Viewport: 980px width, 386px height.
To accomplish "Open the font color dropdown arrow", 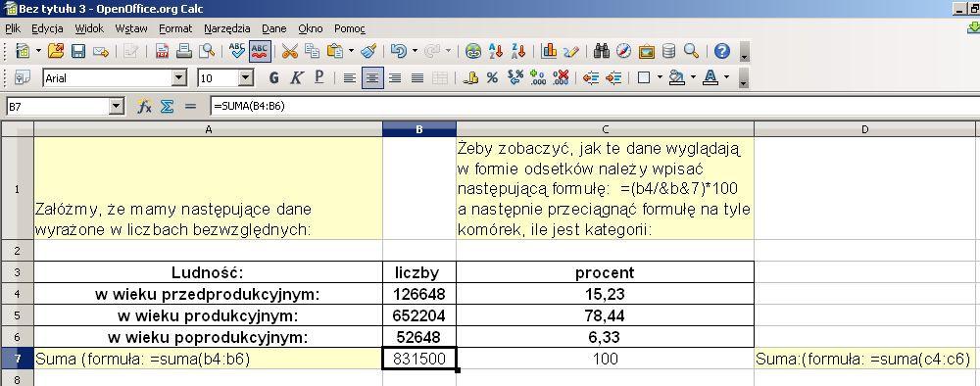I will pos(726,78).
